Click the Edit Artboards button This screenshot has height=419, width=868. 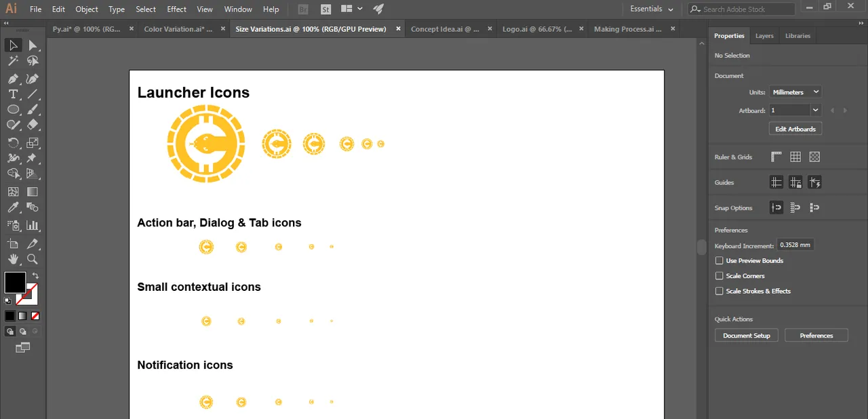pyautogui.click(x=795, y=129)
